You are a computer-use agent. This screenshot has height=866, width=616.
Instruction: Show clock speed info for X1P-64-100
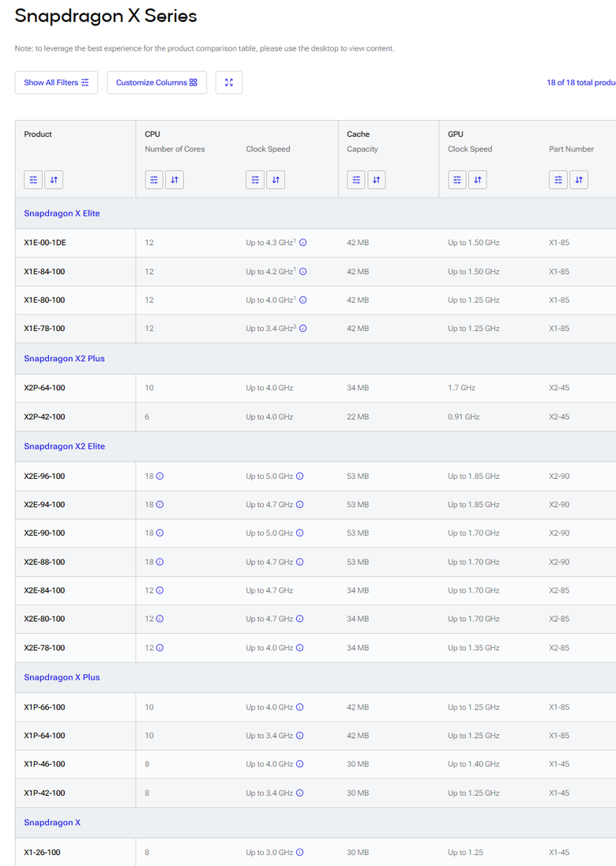point(300,736)
